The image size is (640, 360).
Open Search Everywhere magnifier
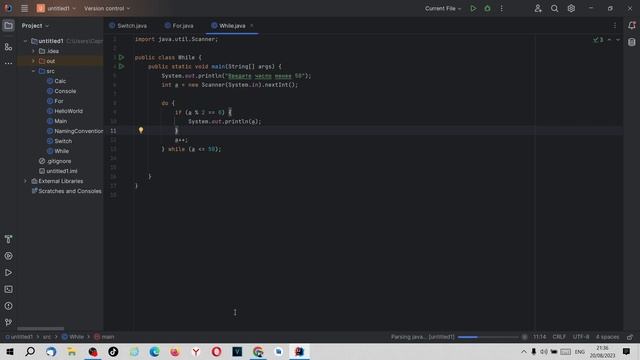click(554, 8)
